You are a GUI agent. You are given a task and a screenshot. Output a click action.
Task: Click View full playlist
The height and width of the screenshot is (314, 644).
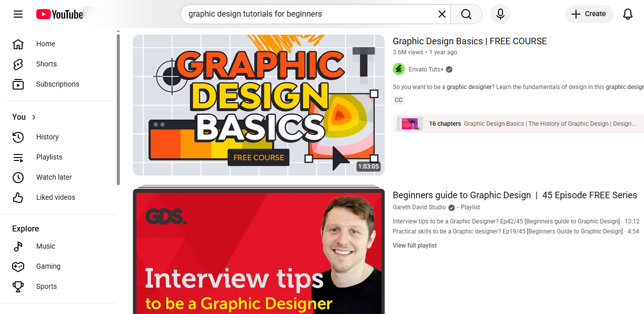point(414,245)
